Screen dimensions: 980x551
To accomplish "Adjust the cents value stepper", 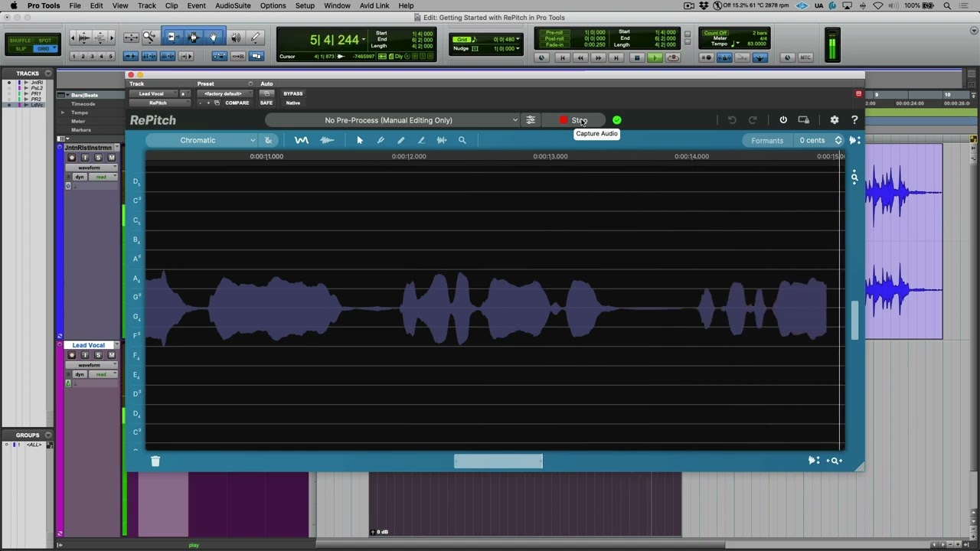I will (838, 140).
